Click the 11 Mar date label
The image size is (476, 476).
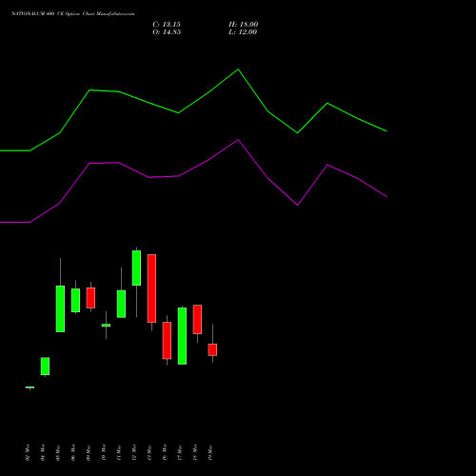point(119,452)
